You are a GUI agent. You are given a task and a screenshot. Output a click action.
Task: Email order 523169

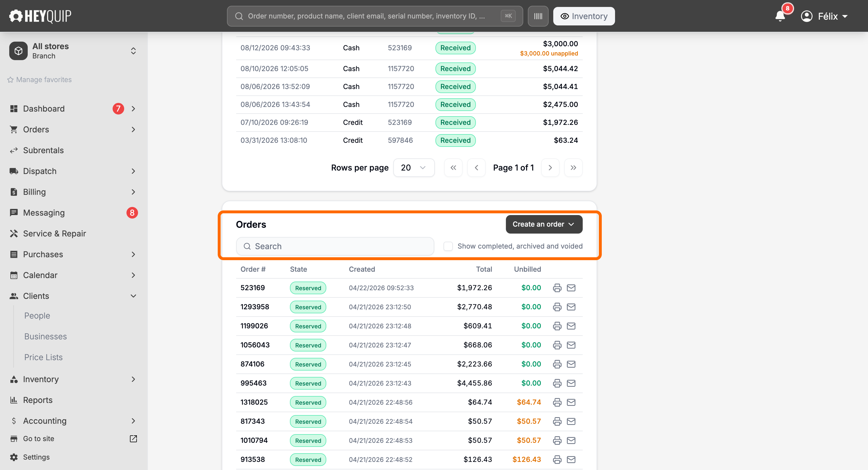571,288
